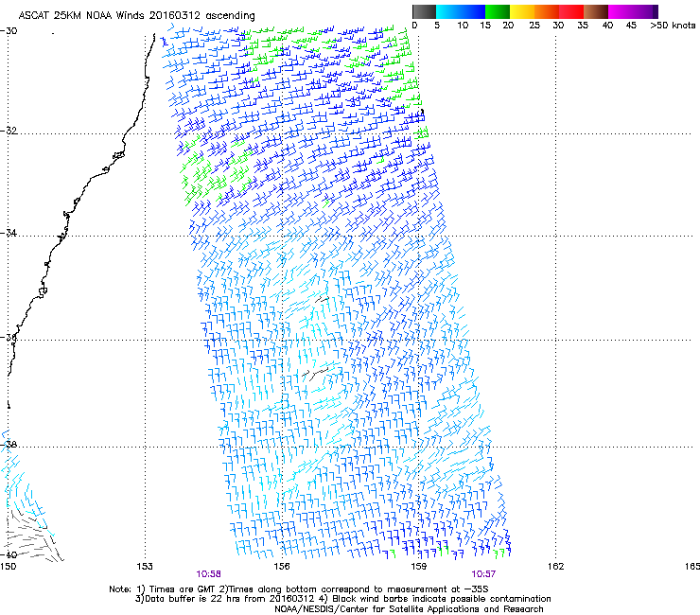Viewport: 700px width, 615px height.
Task: Click the yellow 20-25 knots legend color
Action: [522, 11]
